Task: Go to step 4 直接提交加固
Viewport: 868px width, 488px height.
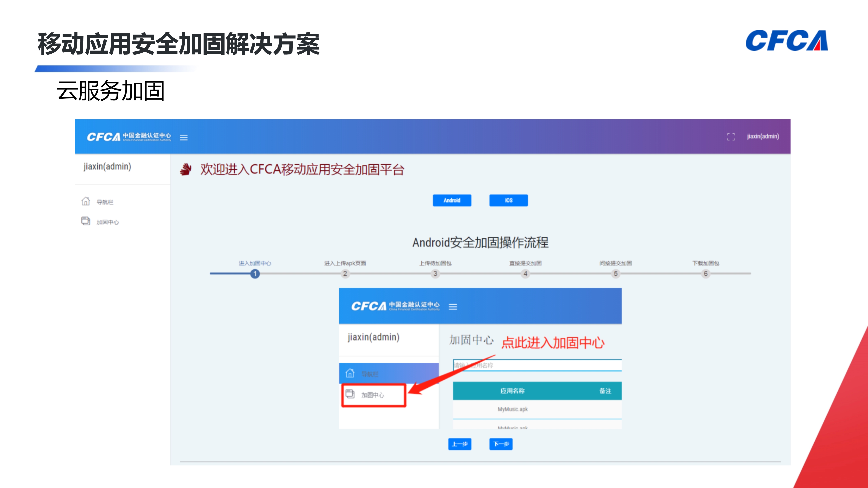Action: 525,273
